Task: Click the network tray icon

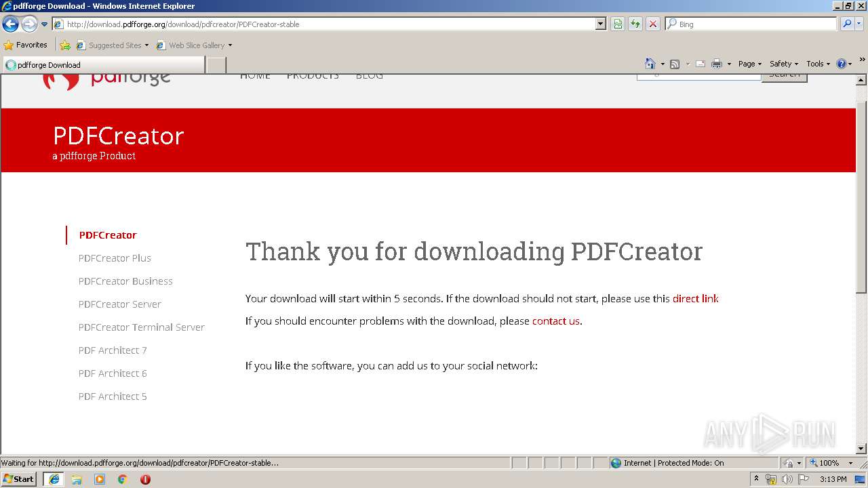Action: tap(771, 479)
